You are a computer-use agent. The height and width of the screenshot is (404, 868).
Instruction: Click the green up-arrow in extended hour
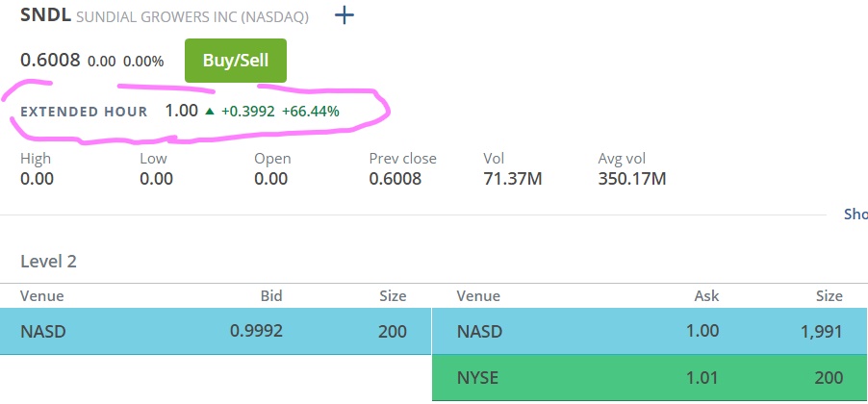[x=209, y=112]
